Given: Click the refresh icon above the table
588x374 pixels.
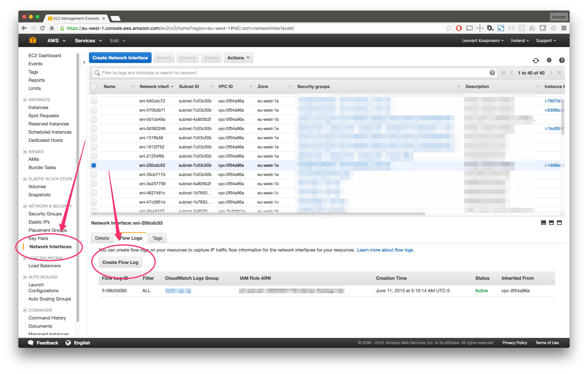Looking at the screenshot, I should pyautogui.click(x=536, y=60).
